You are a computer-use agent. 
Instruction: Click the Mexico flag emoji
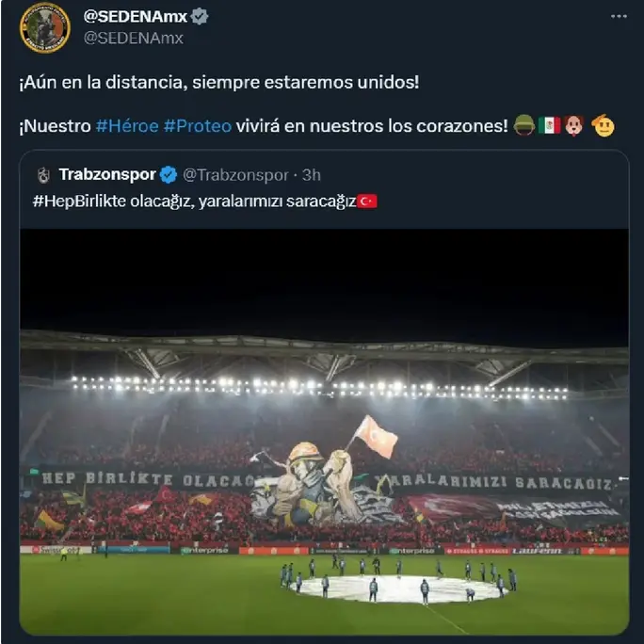click(x=549, y=125)
